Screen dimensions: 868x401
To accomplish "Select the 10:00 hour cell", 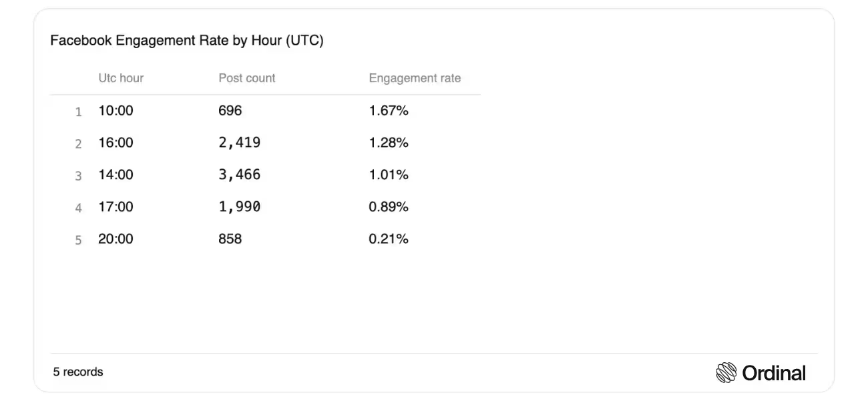I will pyautogui.click(x=116, y=111).
